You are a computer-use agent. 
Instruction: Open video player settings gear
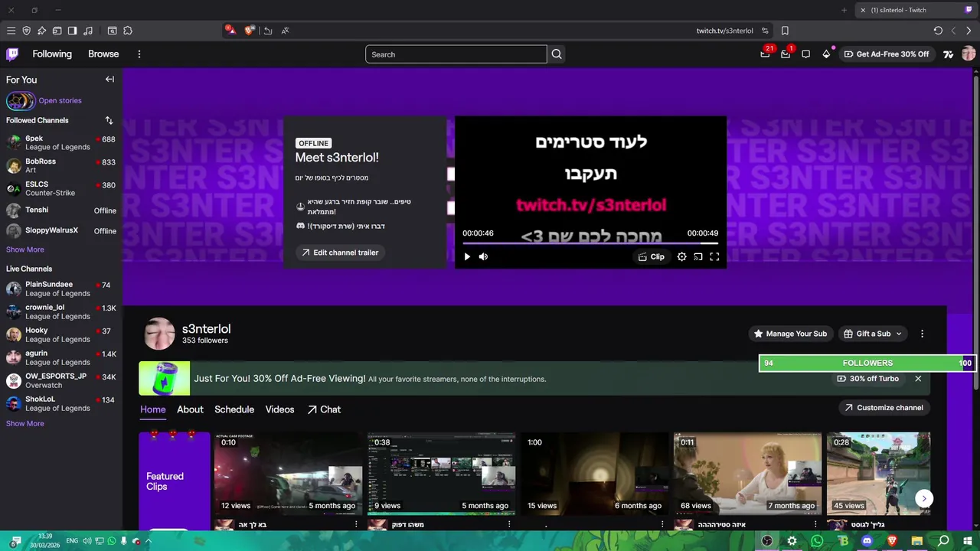(x=681, y=257)
